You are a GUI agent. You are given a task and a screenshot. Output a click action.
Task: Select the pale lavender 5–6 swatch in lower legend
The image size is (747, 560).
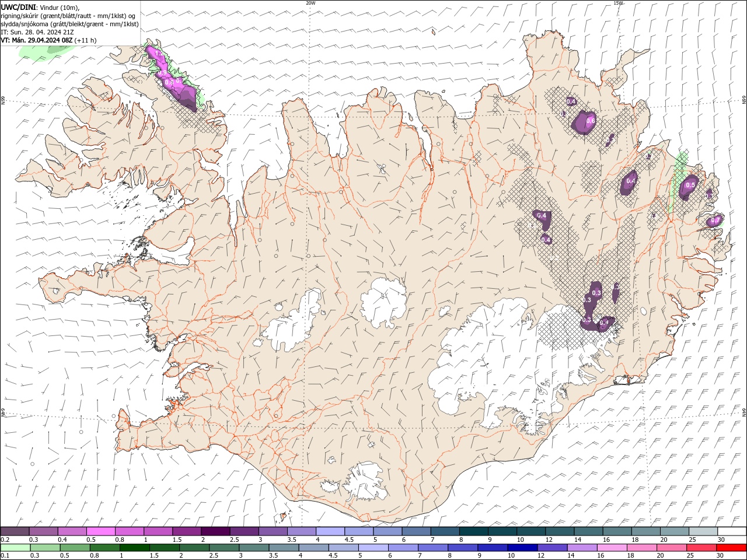coord(373,548)
